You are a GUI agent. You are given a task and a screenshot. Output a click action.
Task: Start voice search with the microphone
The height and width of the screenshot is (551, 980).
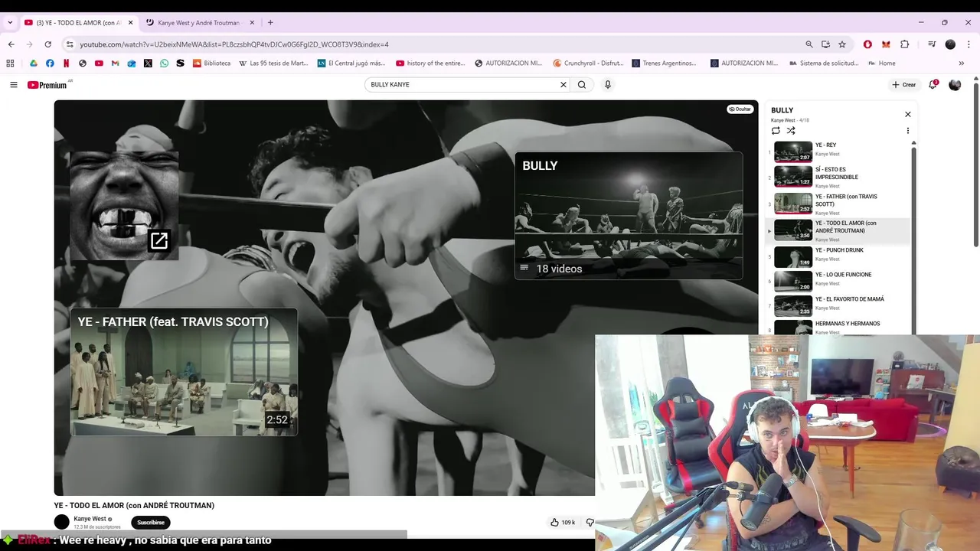click(608, 85)
